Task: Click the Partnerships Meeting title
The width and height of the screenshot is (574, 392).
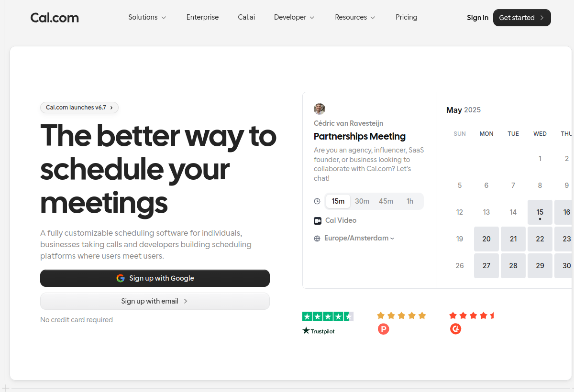Action: 360,137
